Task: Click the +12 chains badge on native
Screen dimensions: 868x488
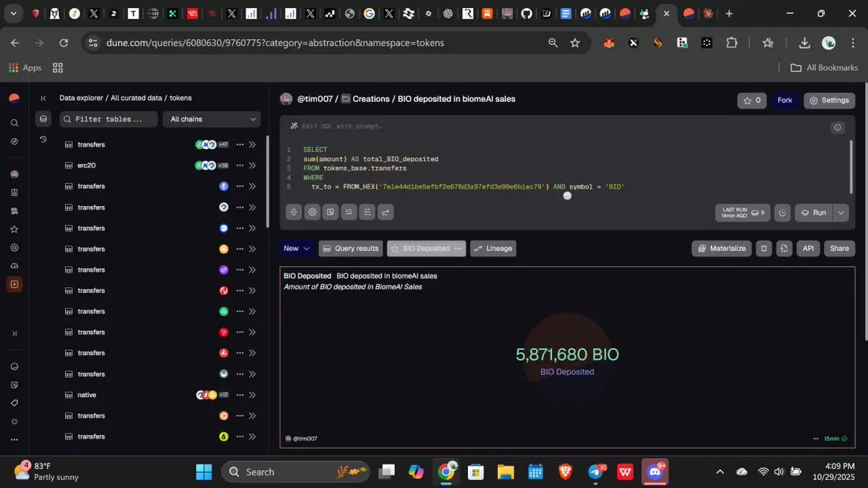Action: tap(224, 395)
